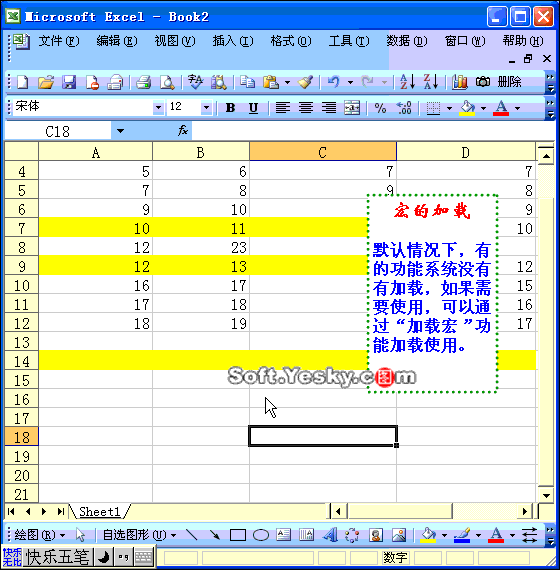Open the 数据 (Data) menu
Image resolution: width=560 pixels, height=570 pixels.
[407, 41]
